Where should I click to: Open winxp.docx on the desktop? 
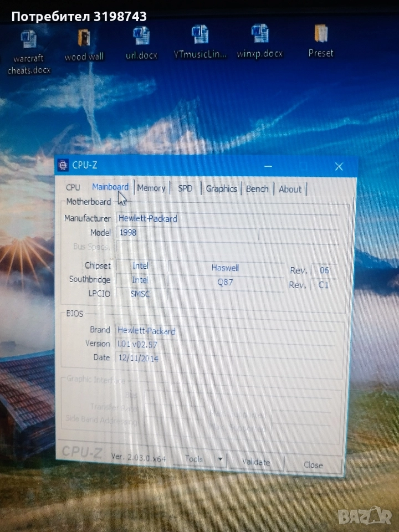click(259, 40)
